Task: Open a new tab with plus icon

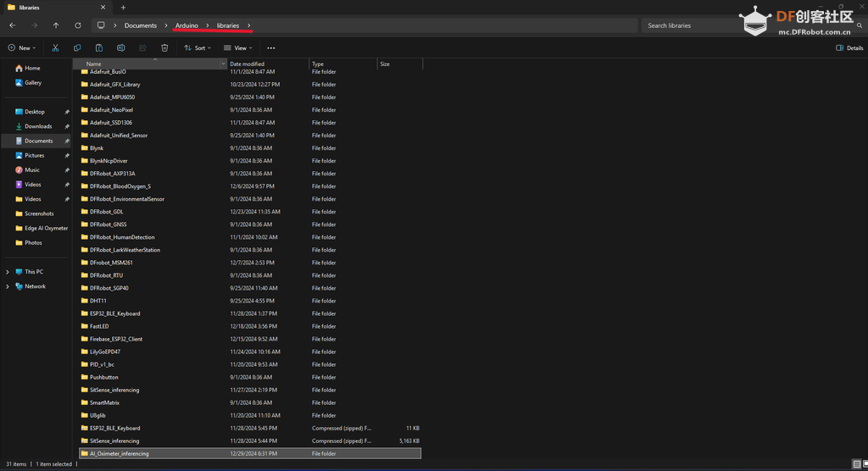Action: point(123,8)
